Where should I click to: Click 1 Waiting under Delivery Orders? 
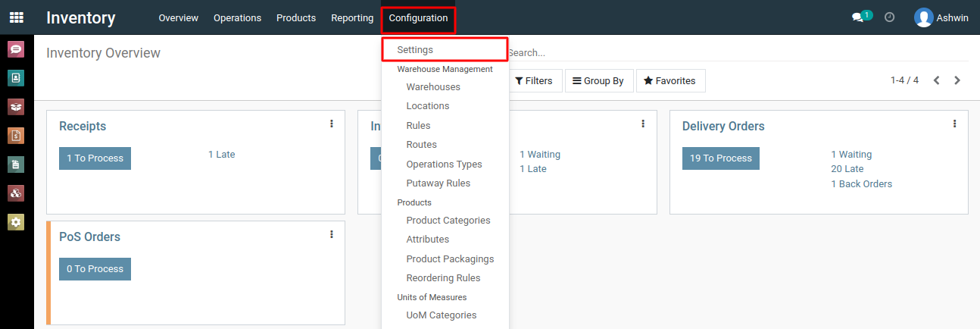(851, 155)
